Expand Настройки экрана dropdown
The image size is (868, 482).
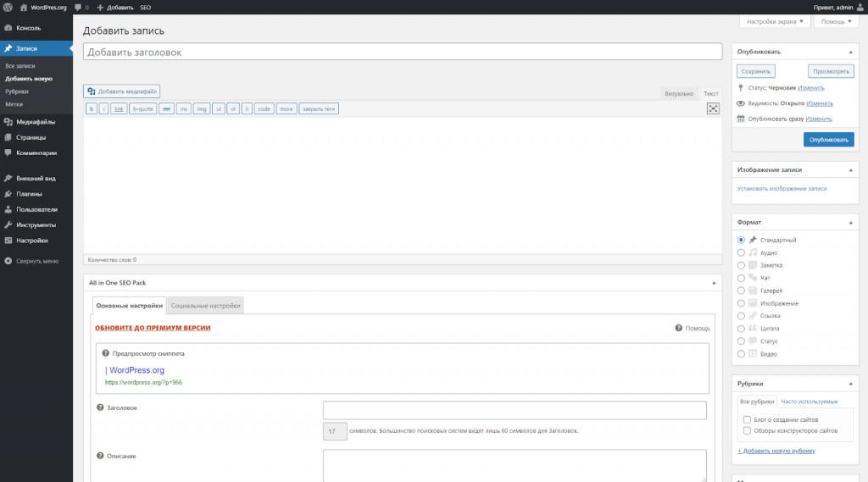pyautogui.click(x=774, y=21)
